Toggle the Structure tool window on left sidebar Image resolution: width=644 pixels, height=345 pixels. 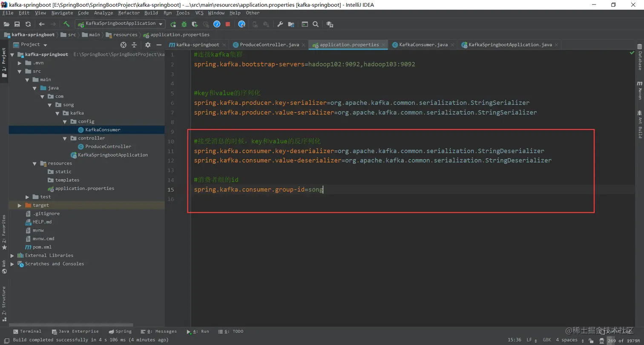click(x=4, y=303)
